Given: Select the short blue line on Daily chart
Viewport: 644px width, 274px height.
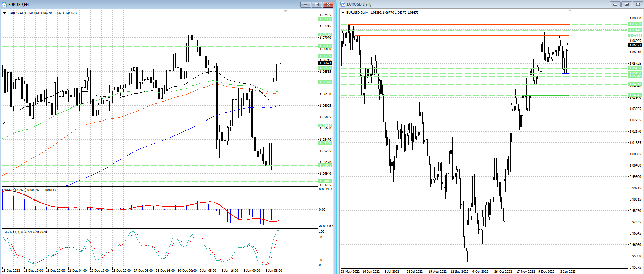Looking at the screenshot, I should point(565,73).
